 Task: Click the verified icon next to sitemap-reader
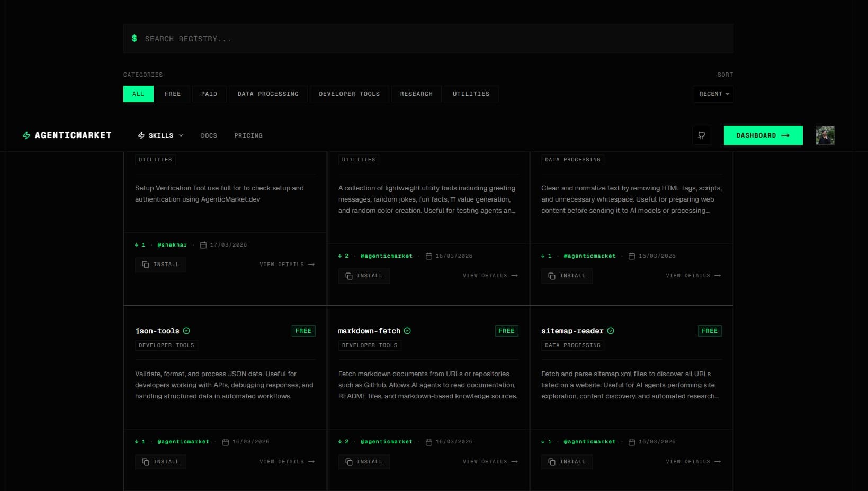click(611, 330)
